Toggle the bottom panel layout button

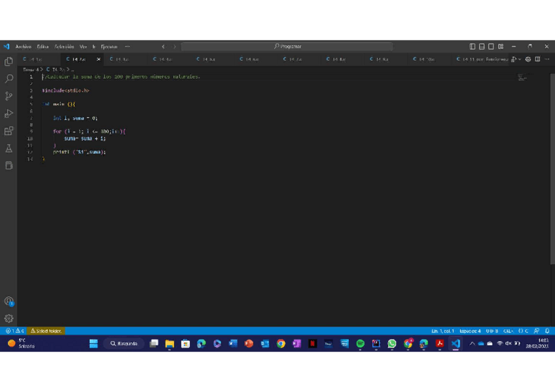[x=482, y=46]
